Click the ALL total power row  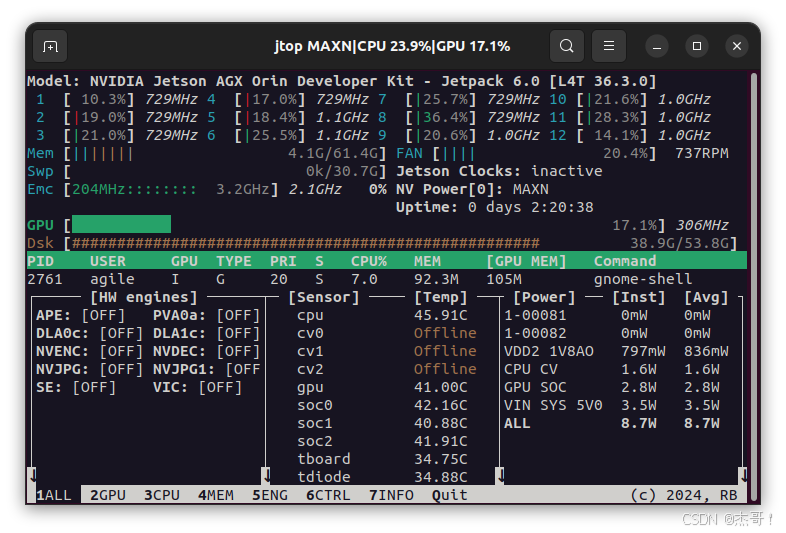pyautogui.click(x=612, y=423)
